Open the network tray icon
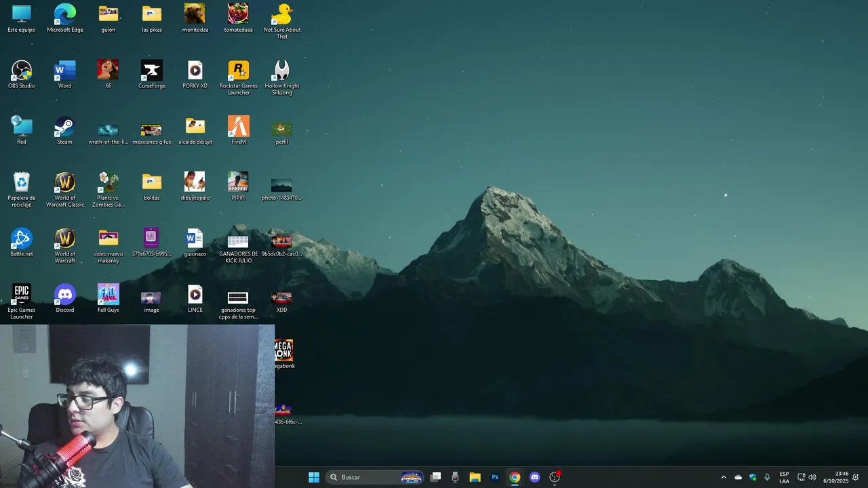Viewport: 868px width, 488px height. [801, 477]
